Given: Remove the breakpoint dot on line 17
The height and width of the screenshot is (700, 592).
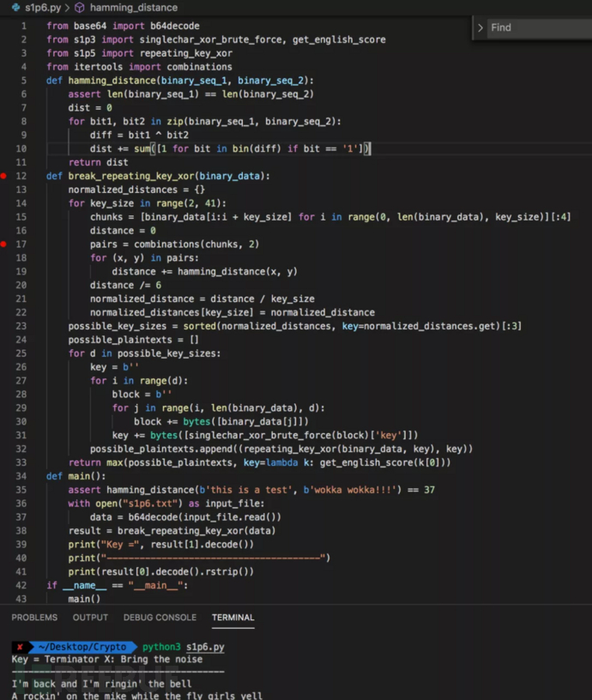Looking at the screenshot, I should (x=3, y=244).
